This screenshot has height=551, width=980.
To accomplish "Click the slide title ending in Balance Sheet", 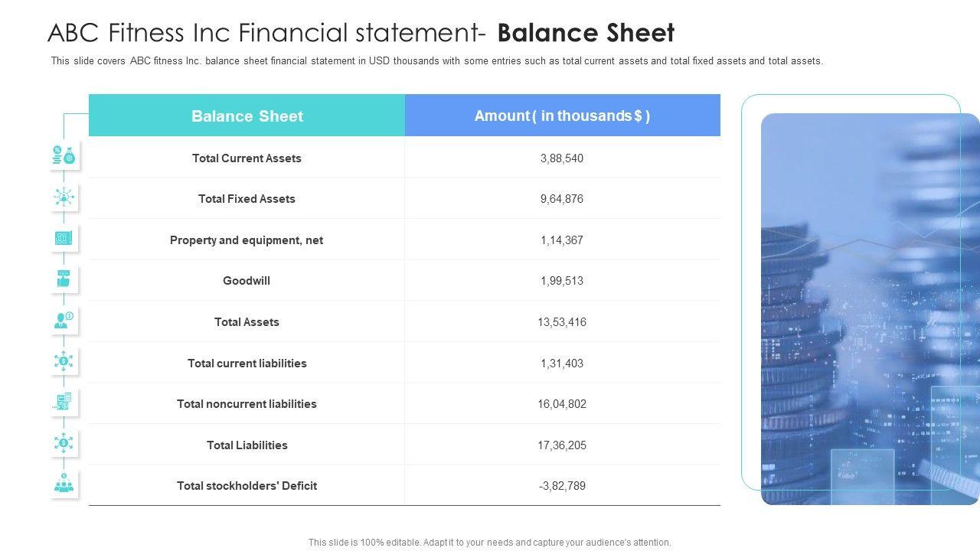I will point(361,33).
